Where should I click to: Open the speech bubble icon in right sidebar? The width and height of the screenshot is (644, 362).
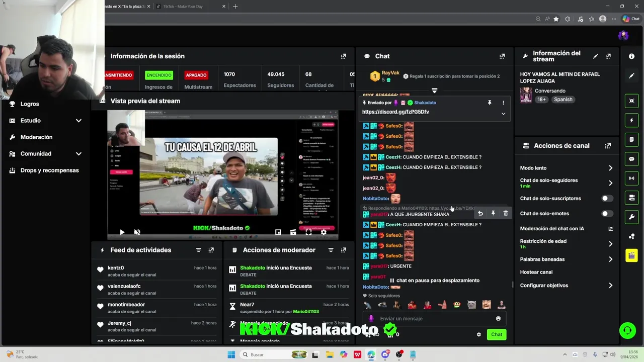(x=632, y=159)
